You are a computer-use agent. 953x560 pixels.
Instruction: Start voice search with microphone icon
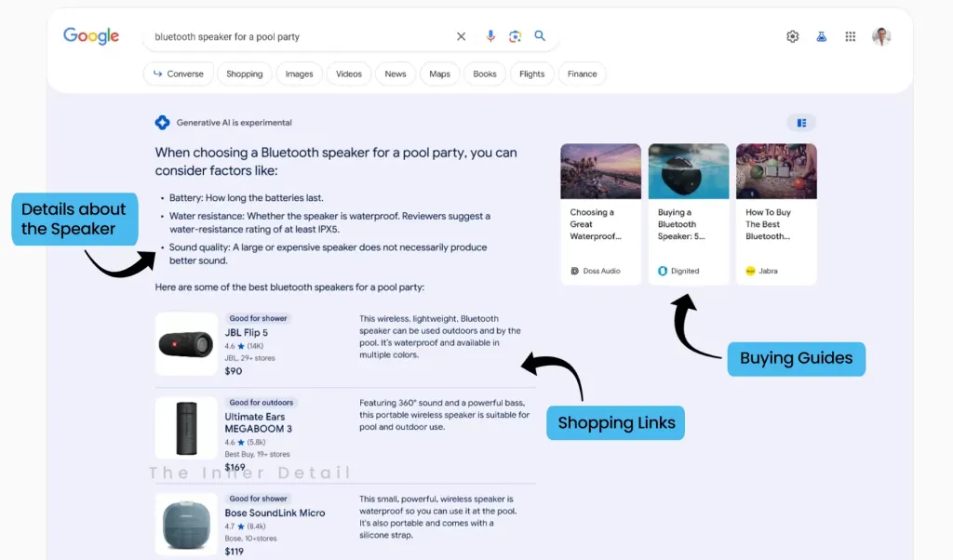(x=490, y=36)
